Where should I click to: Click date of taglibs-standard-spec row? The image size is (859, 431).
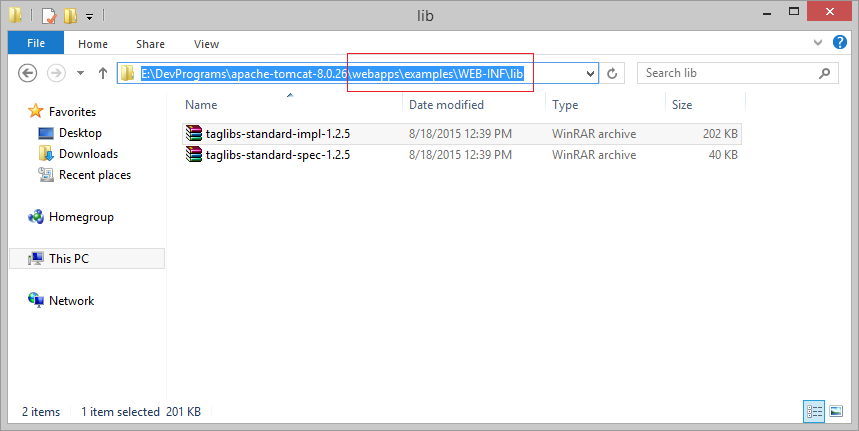pyautogui.click(x=460, y=155)
